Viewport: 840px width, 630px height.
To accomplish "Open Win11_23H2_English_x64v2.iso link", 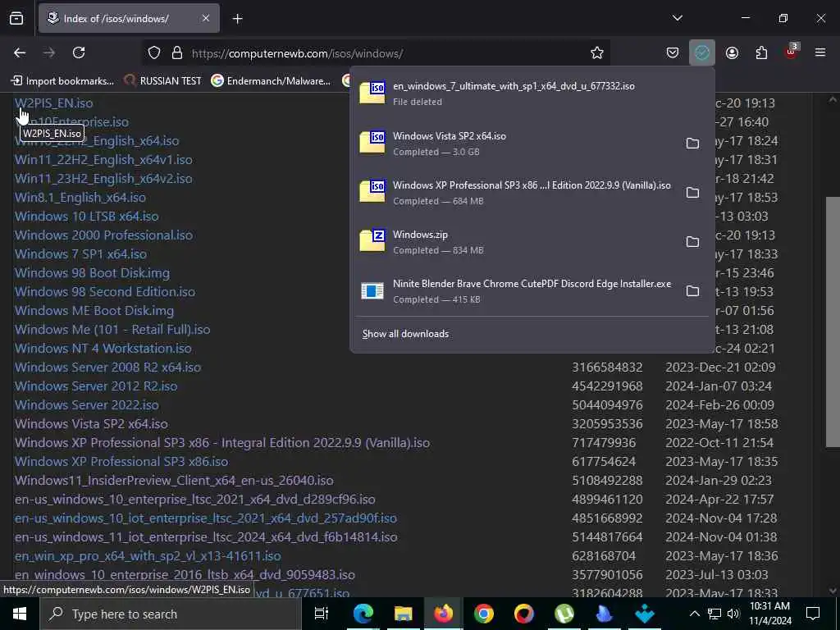I will pos(103,178).
